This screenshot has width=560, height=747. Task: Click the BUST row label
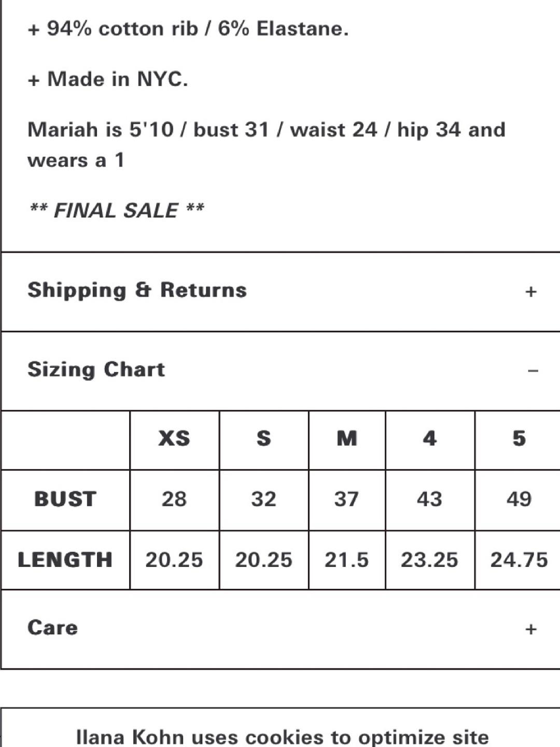pos(65,499)
